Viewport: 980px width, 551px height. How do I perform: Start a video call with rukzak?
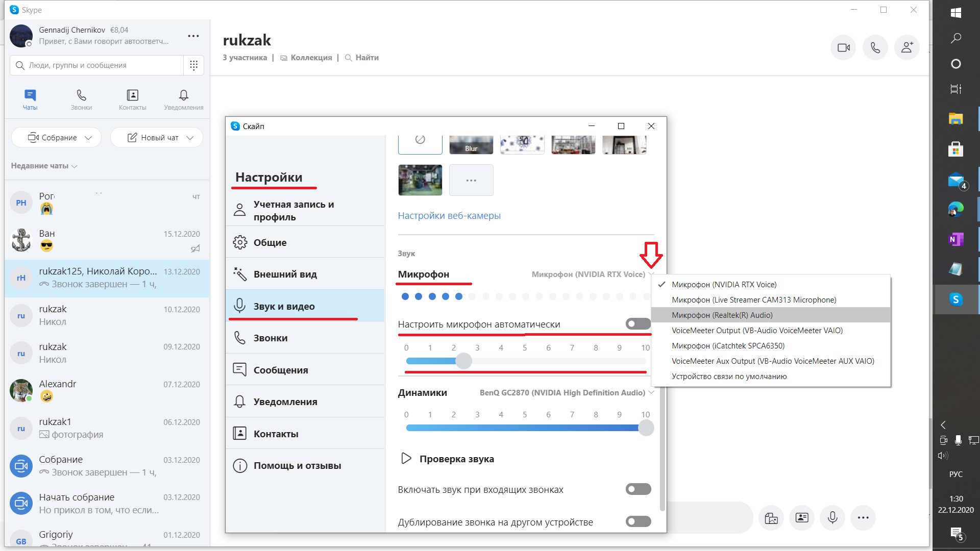843,47
